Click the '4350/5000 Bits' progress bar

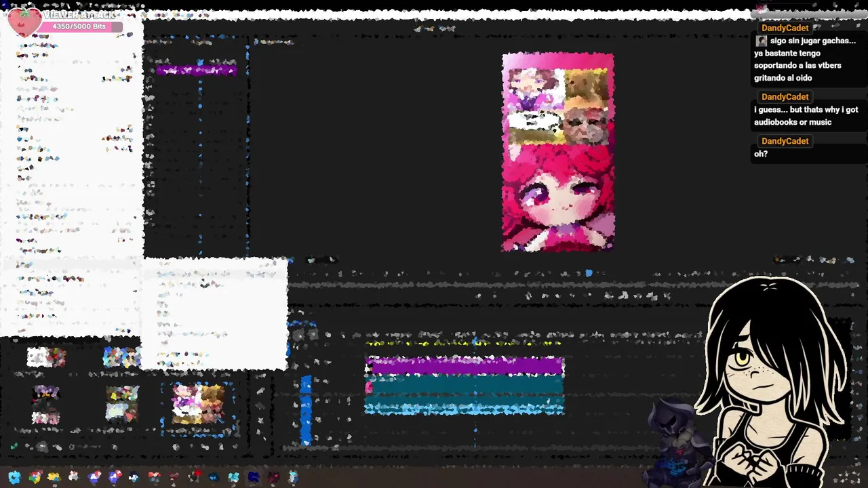pos(80,26)
